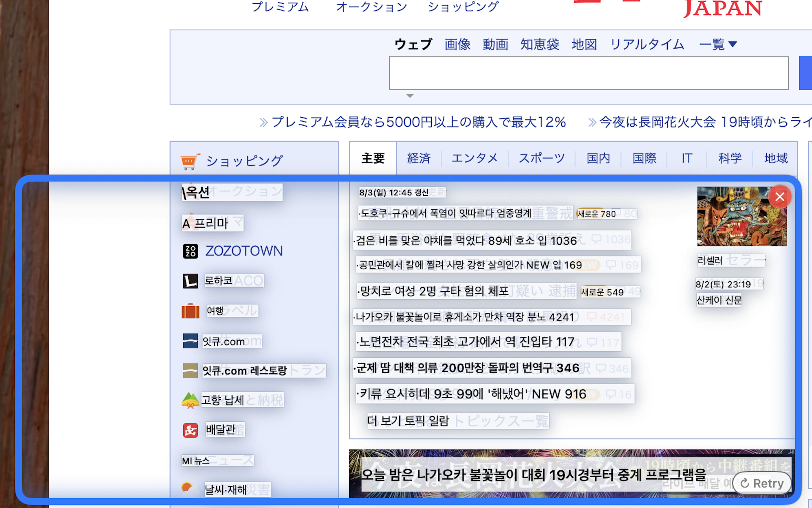Switch to the 主要 news tab
This screenshot has height=508, width=812.
pos(373,158)
